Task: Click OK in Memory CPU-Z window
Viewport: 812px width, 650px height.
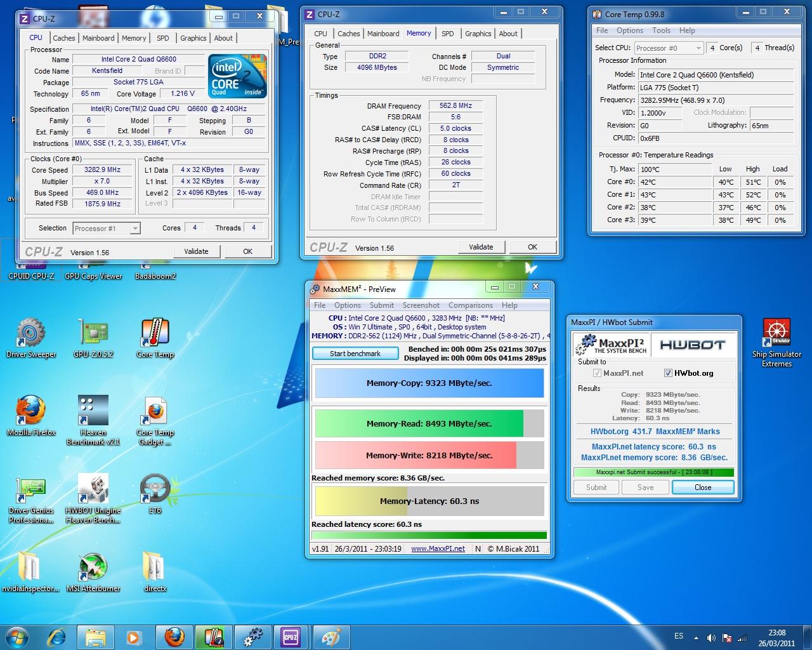Action: 532,247
